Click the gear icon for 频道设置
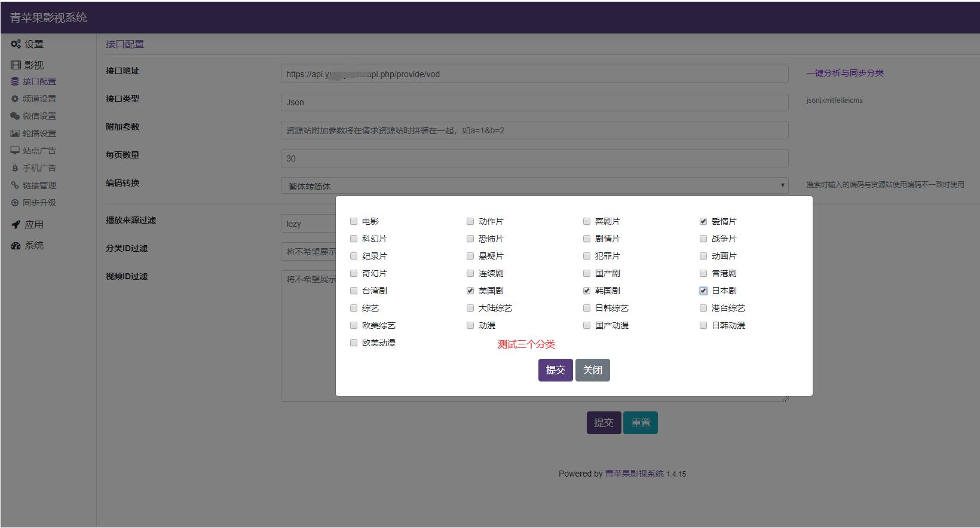The image size is (980, 528). [x=15, y=99]
